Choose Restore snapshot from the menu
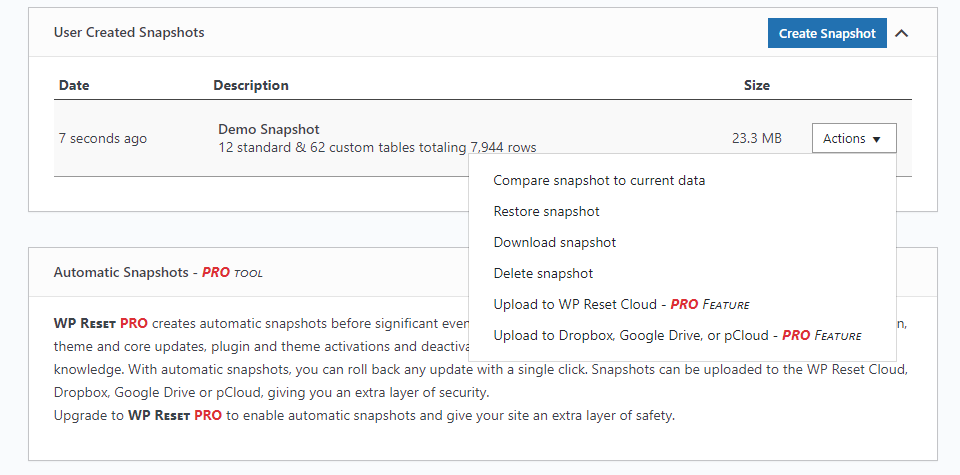 pos(546,212)
